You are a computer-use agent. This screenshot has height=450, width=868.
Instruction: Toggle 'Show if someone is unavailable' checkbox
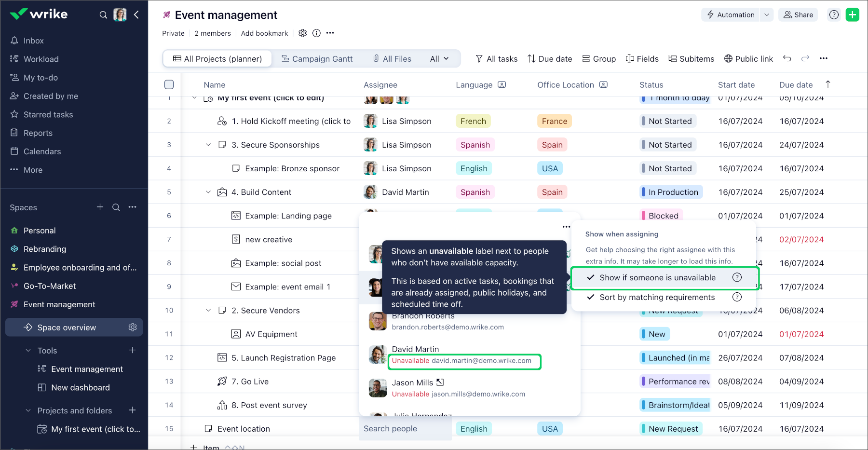(x=590, y=277)
